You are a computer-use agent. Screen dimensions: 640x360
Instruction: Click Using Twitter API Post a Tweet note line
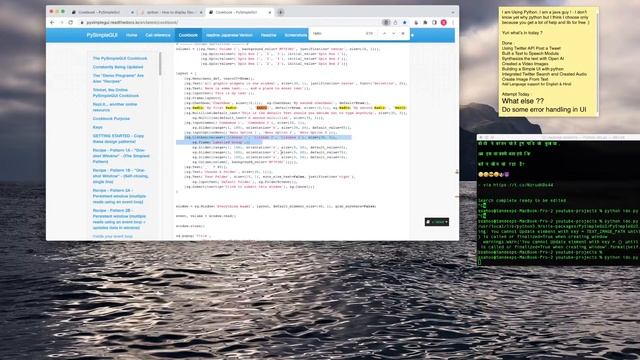point(531,48)
